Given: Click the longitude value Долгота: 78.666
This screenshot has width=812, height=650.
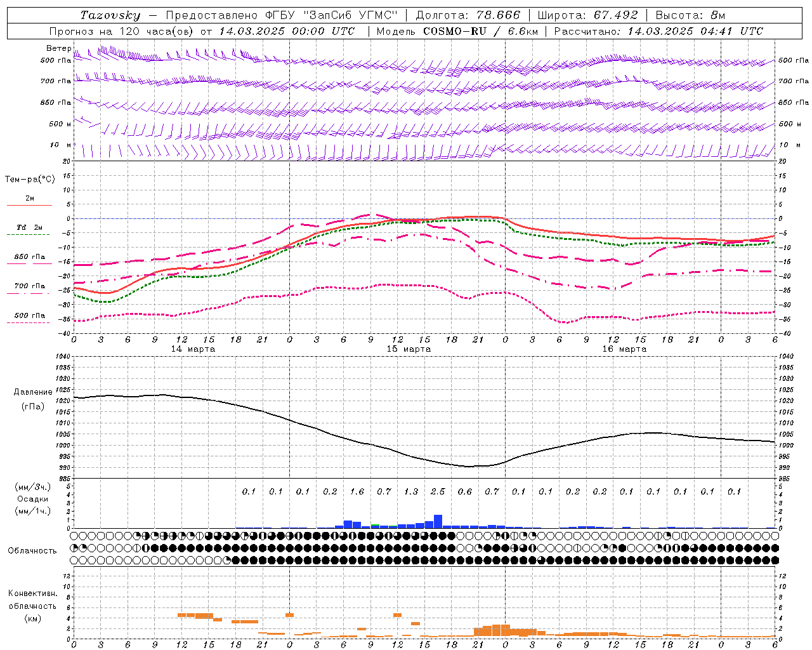Looking at the screenshot, I should tap(468, 15).
